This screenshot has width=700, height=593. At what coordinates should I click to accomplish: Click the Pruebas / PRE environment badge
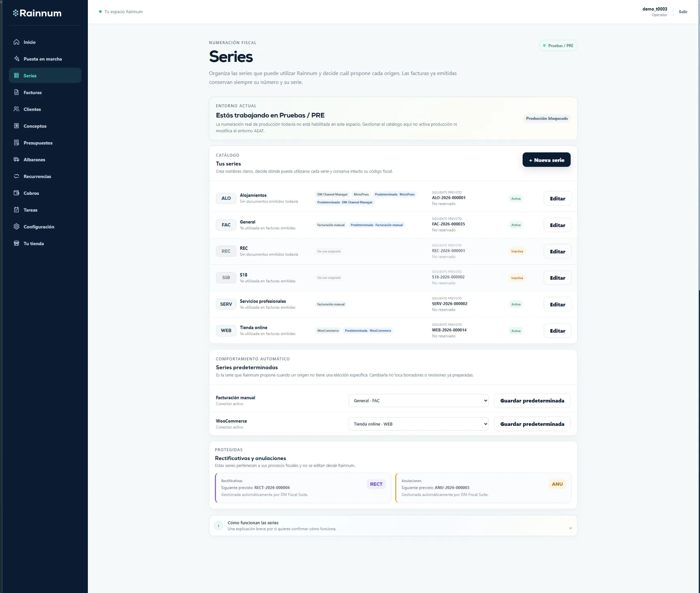point(558,45)
